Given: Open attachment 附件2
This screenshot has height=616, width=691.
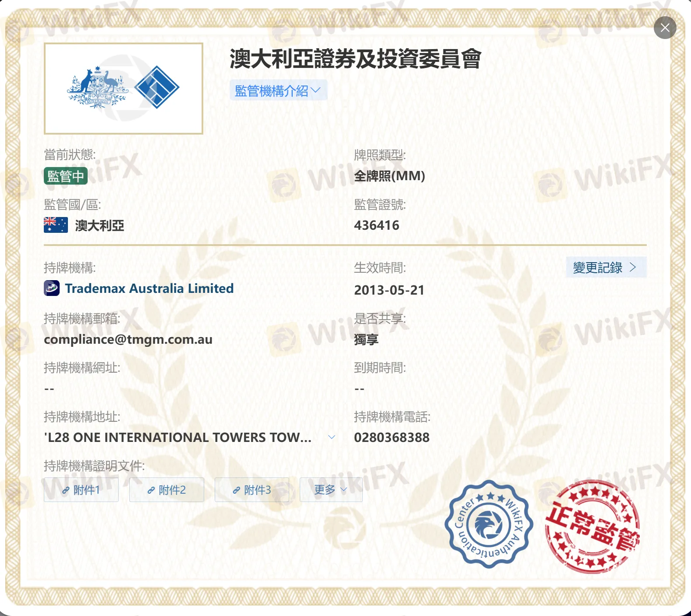Looking at the screenshot, I should click(167, 490).
